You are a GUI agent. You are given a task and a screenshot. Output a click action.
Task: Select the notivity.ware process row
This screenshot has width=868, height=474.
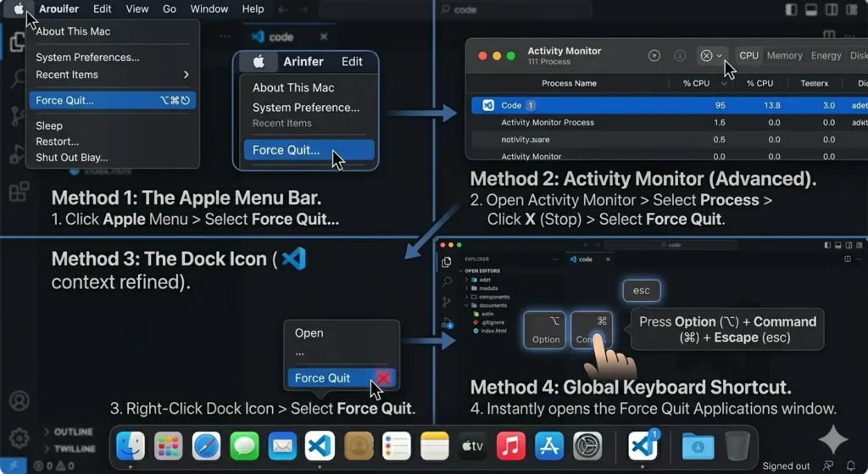pos(669,140)
